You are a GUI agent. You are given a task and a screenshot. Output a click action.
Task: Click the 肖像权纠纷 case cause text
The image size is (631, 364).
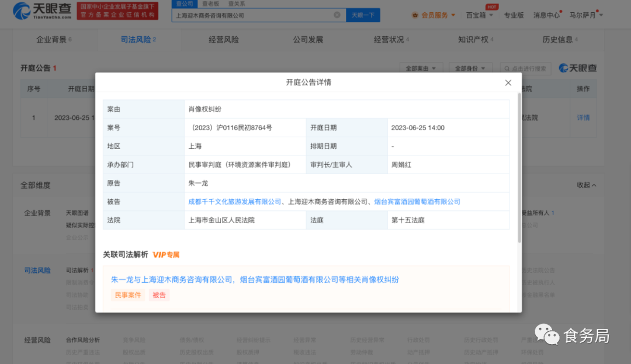(x=205, y=109)
